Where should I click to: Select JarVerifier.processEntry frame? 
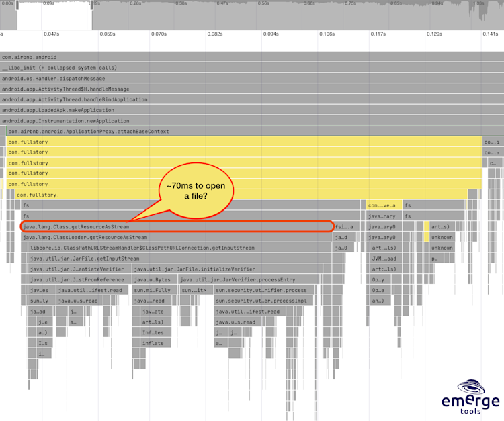point(249,280)
